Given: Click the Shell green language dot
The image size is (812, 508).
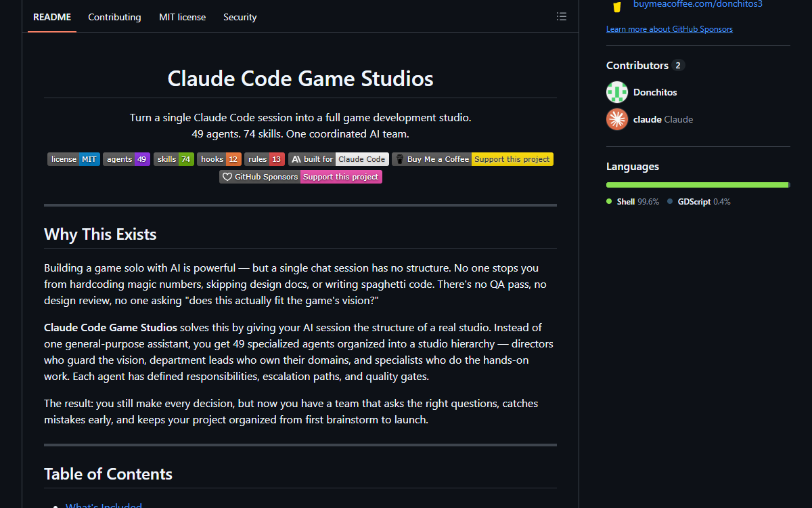Looking at the screenshot, I should tap(609, 202).
